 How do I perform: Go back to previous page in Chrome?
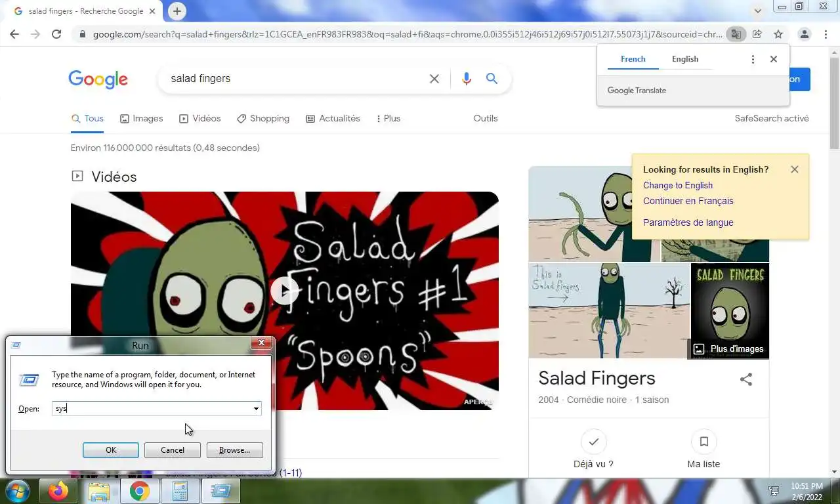14,34
